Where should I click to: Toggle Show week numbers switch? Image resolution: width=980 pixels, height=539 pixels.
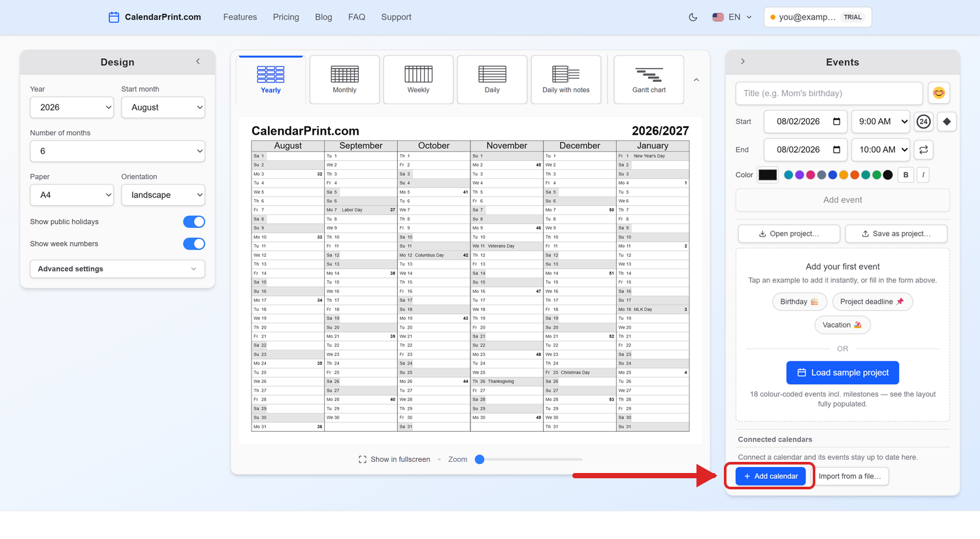[194, 244]
